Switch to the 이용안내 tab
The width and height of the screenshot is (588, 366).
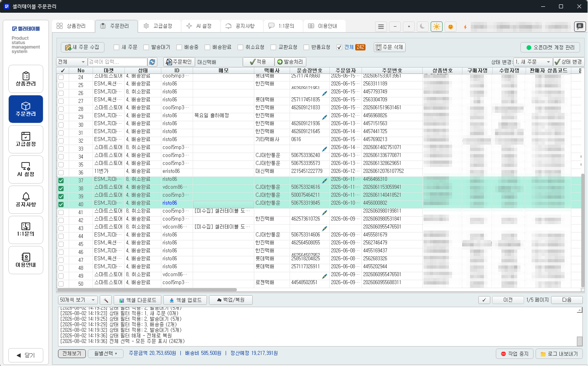tap(324, 26)
